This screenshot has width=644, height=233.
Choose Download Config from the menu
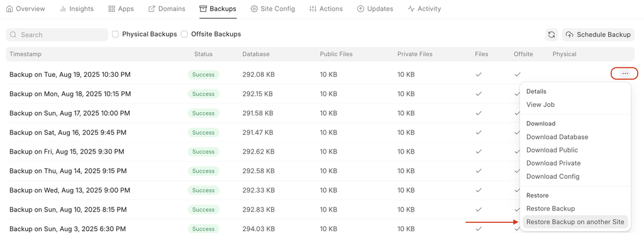[553, 176]
